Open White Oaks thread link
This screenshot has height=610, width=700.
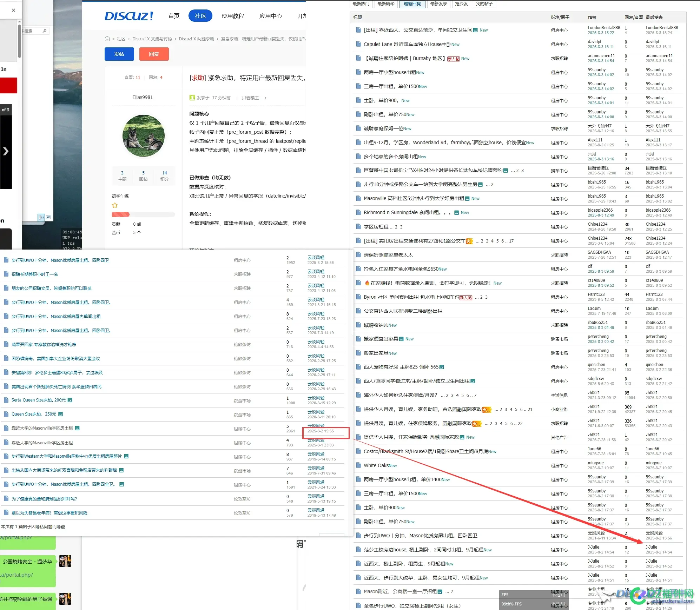tap(376, 465)
